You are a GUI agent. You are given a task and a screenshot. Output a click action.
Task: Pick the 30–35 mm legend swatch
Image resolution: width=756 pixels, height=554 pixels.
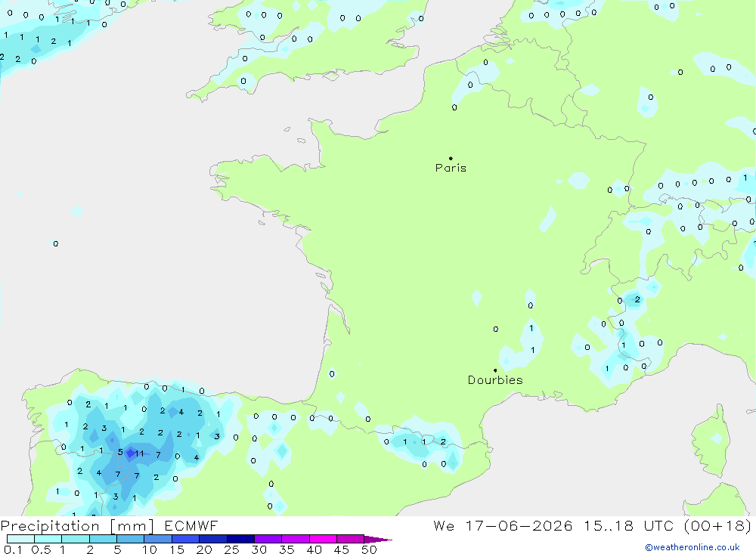(x=268, y=539)
